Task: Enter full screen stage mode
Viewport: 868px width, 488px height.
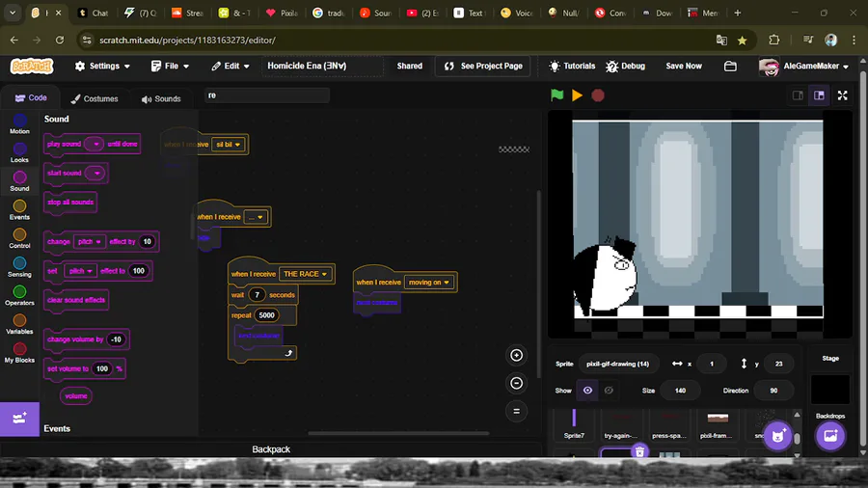Action: click(x=843, y=95)
